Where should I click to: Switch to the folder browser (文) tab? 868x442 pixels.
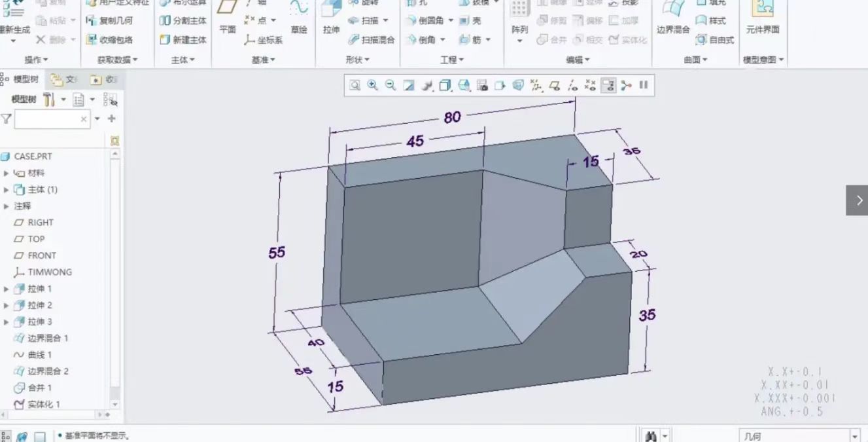[x=64, y=80]
